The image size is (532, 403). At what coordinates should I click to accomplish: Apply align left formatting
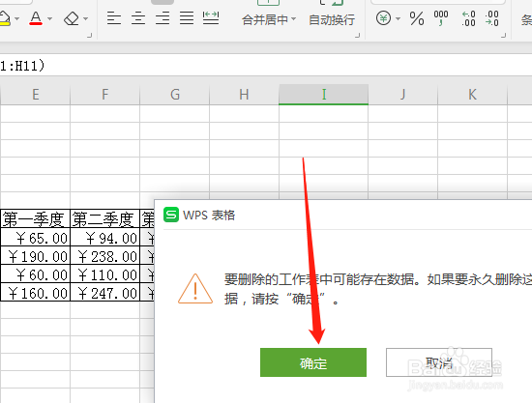point(114,18)
